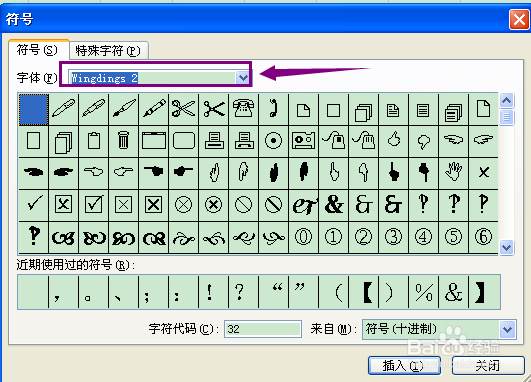Select the plain checkmark symbol
Viewport: 531px width, 382px height.
34,205
